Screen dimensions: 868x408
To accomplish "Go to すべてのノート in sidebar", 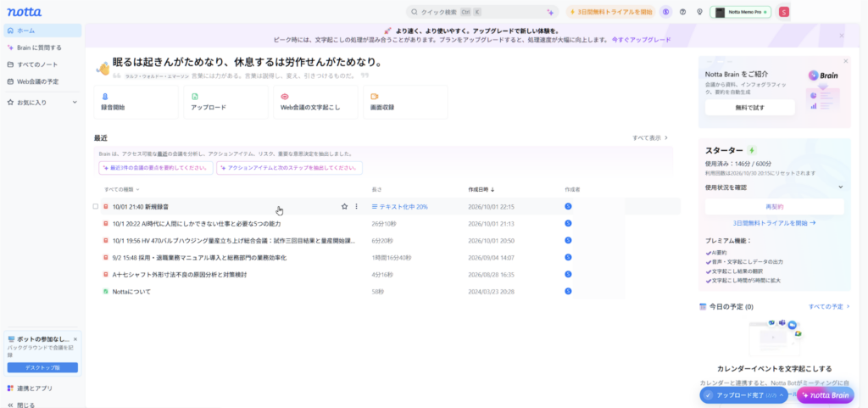I will tap(42, 64).
